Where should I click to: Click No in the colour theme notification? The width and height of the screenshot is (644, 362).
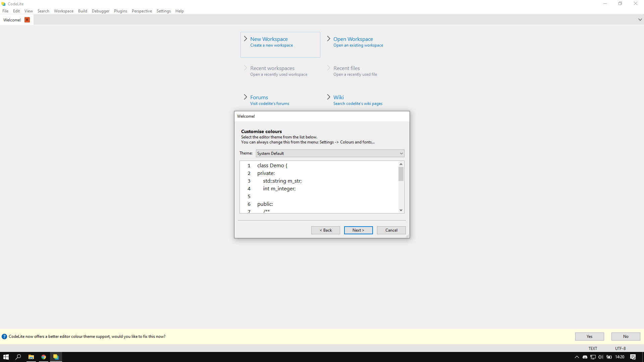point(625,336)
